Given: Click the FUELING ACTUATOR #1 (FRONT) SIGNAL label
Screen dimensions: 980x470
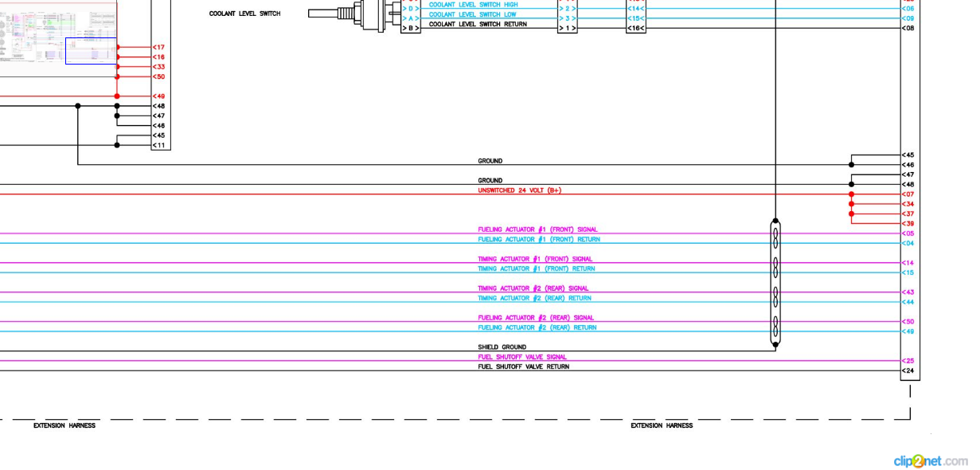Looking at the screenshot, I should point(537,229).
